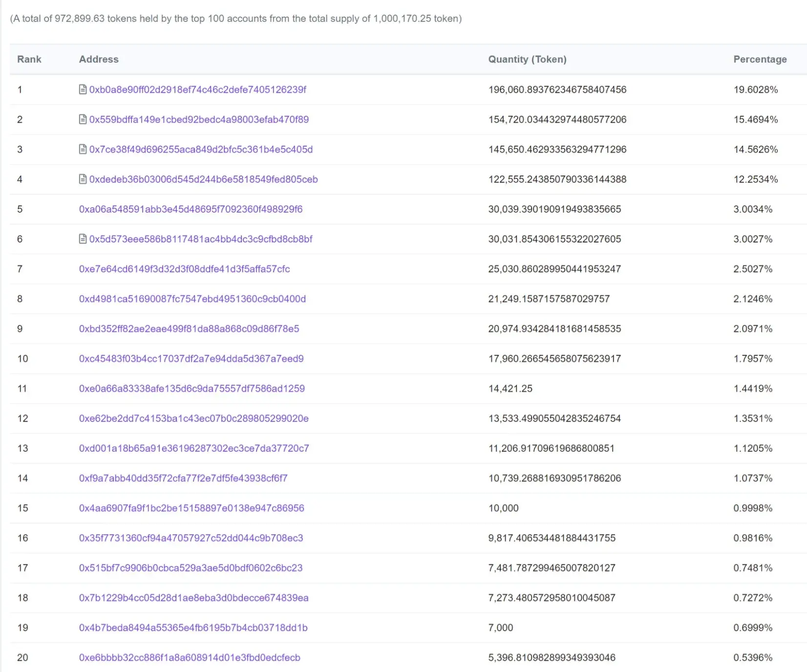Open address 0x7b1229b4cc05d28d1ae8eba3d0bdecce674839ea

(193, 597)
